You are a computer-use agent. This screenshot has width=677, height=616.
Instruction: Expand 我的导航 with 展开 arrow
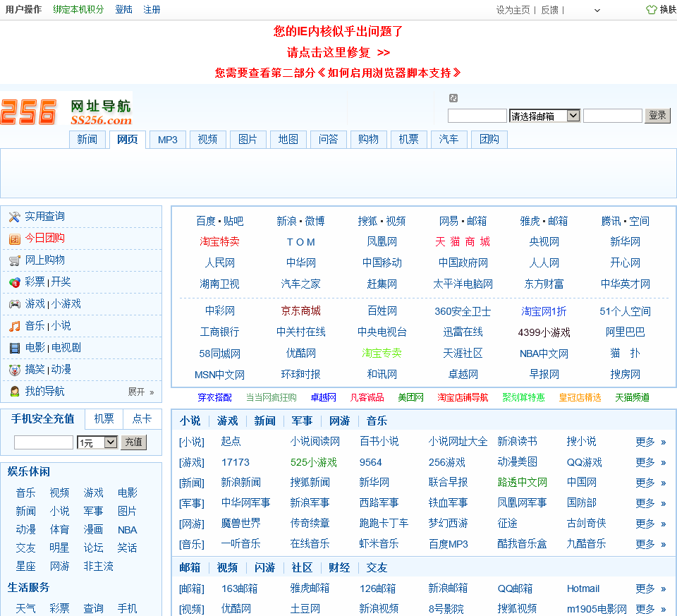click(141, 392)
